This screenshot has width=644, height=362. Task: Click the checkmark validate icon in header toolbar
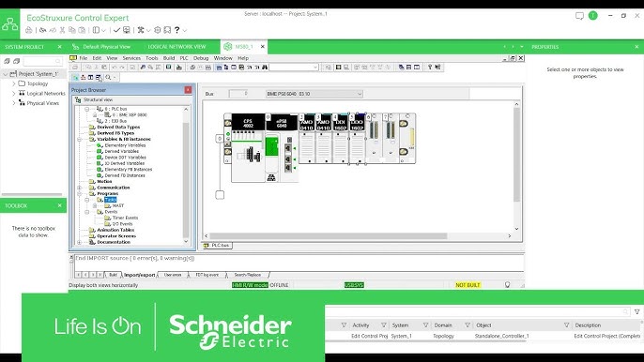(116, 30)
